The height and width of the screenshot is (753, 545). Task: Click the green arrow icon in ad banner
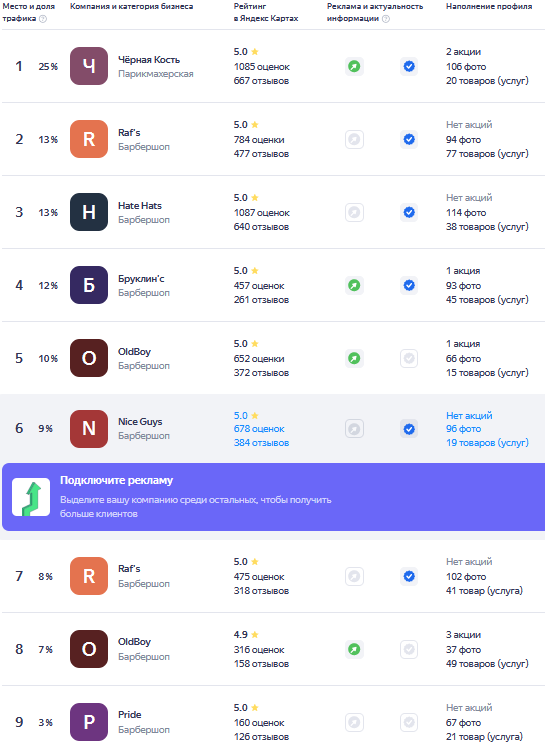click(x=31, y=497)
